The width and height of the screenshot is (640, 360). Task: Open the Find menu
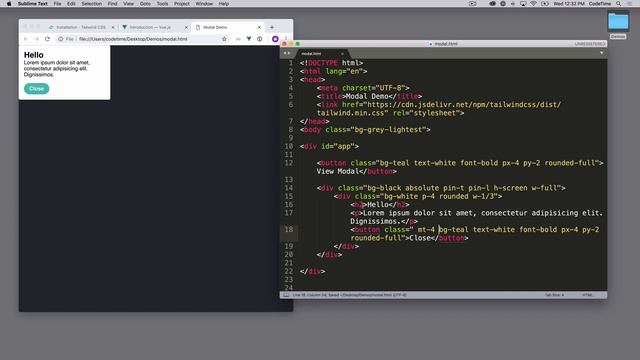[x=112, y=4]
